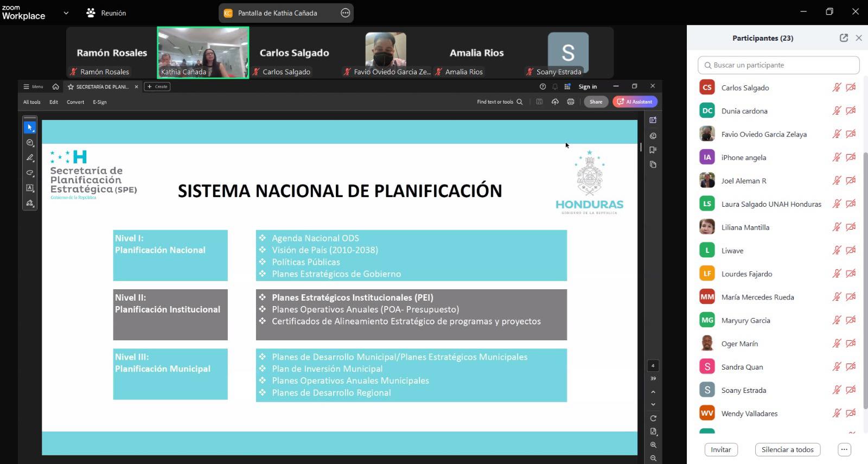Pop out the Participantes panel
Image resolution: width=868 pixels, height=464 pixels.
[x=844, y=38]
